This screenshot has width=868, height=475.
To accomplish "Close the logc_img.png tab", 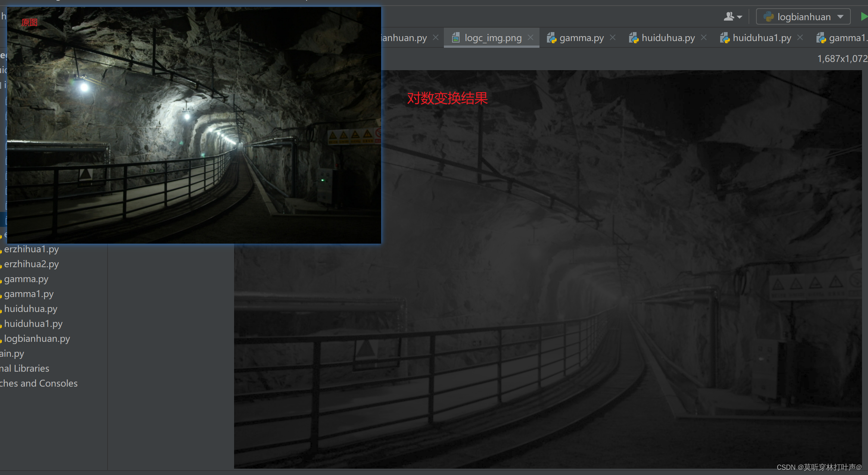I will pyautogui.click(x=531, y=38).
